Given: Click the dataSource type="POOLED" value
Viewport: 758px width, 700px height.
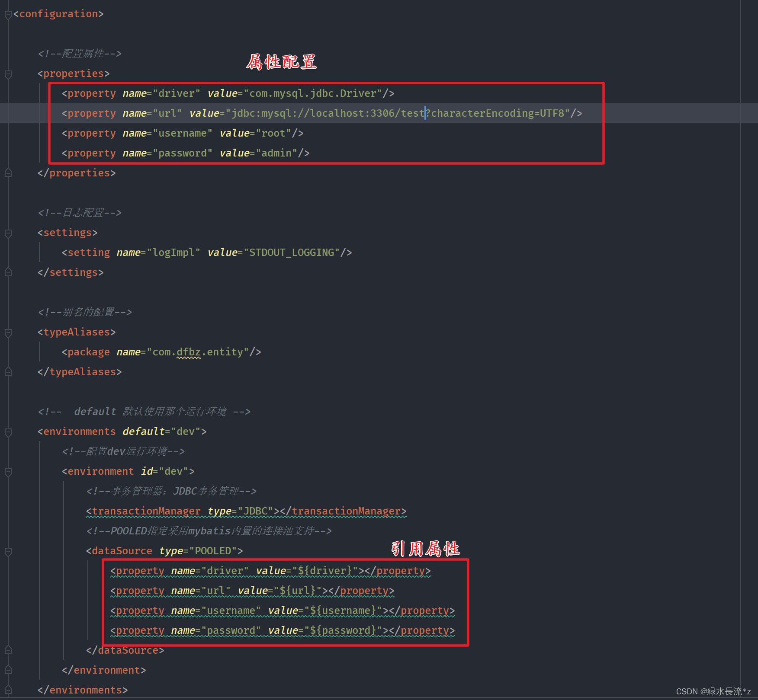Looking at the screenshot, I should pyautogui.click(x=213, y=551).
